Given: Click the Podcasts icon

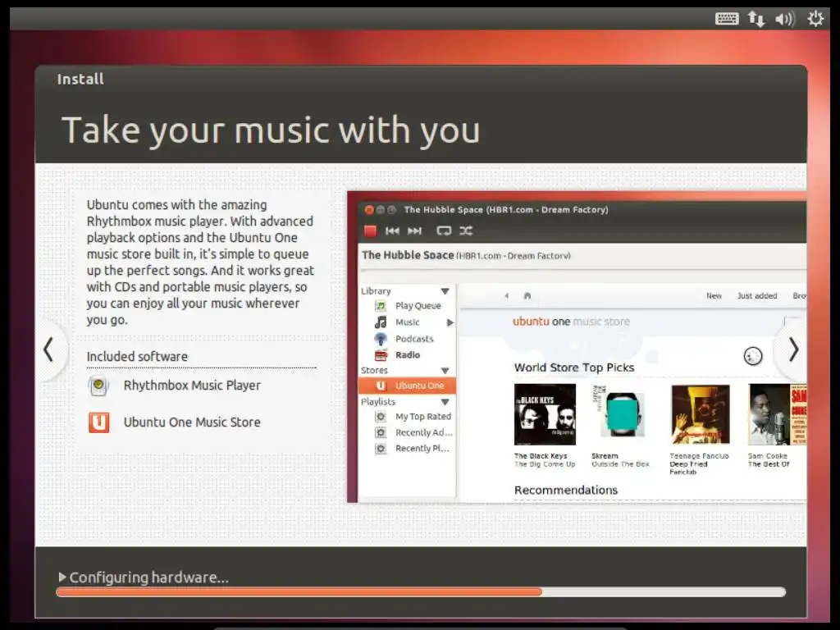Looking at the screenshot, I should (x=381, y=339).
